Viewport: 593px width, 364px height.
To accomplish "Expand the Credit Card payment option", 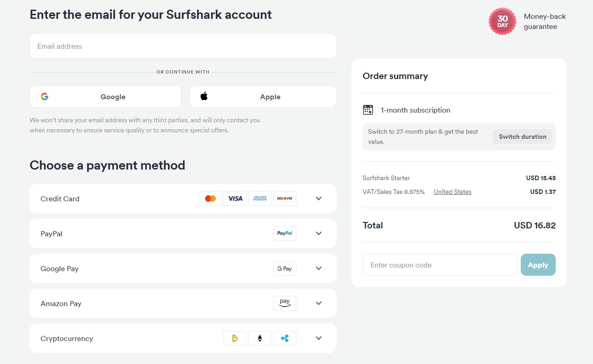I will [x=319, y=199].
